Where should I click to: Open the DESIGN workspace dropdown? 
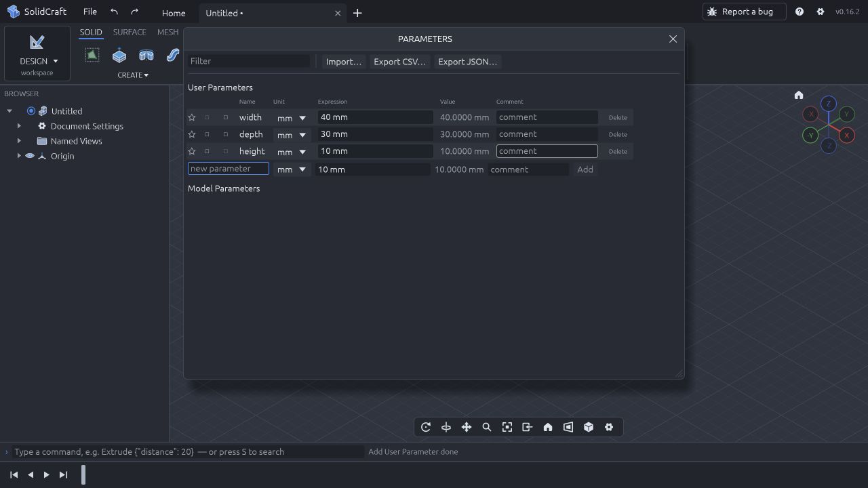tap(37, 54)
